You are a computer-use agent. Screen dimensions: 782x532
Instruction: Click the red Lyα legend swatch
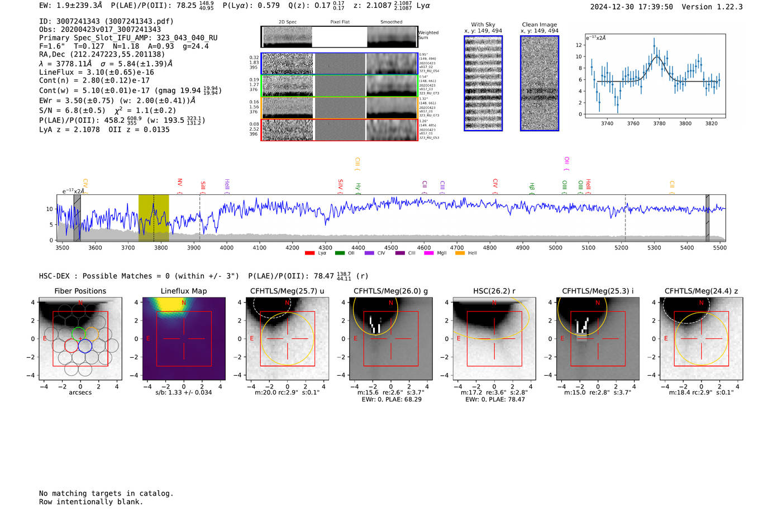click(x=309, y=253)
